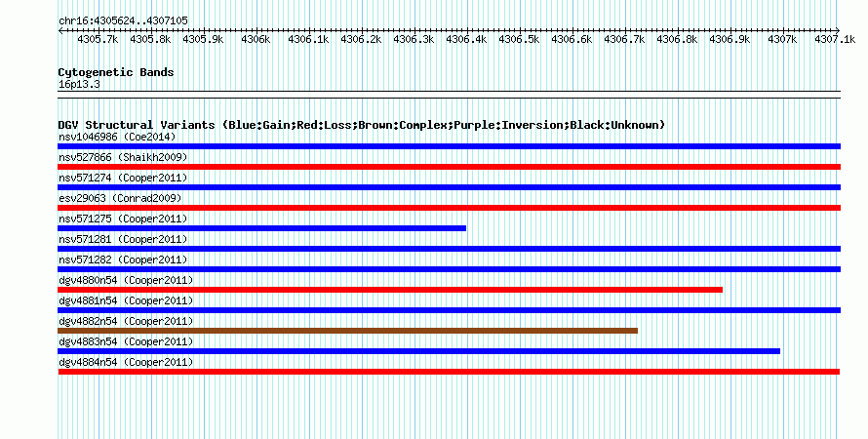
Task: Open the nsv571275 (Cooper2011) label
Action: [123, 219]
